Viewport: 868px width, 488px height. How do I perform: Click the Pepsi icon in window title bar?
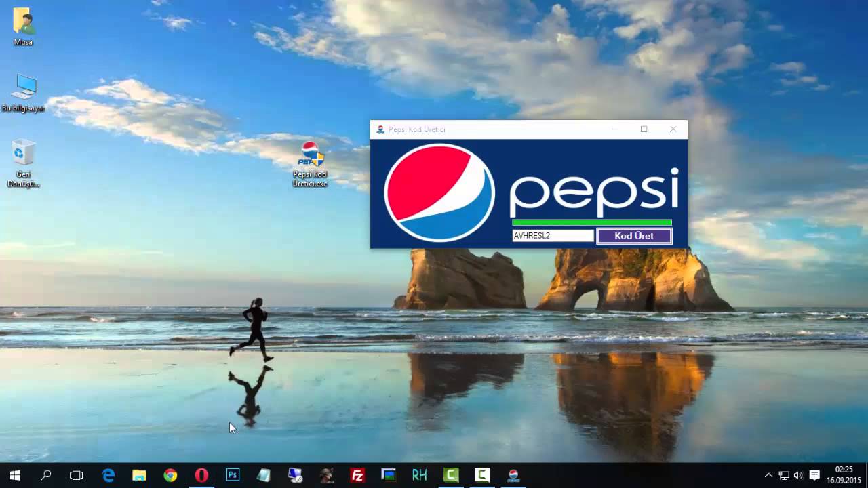coord(380,129)
